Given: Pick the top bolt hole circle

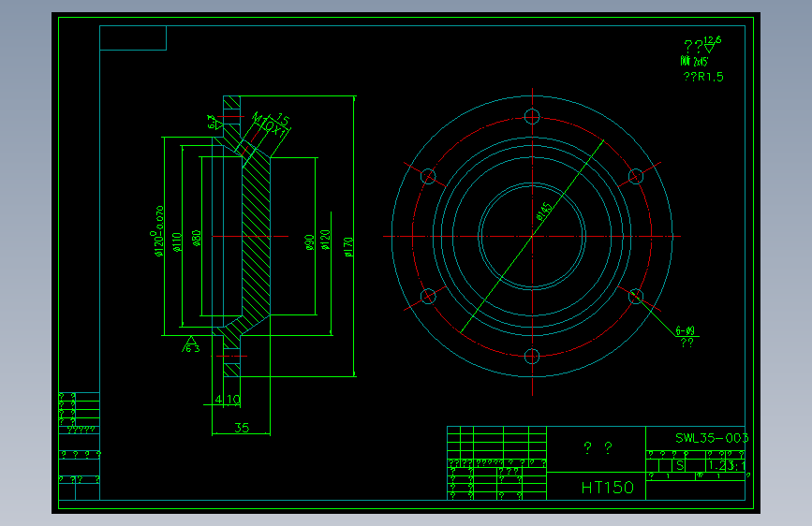Looking at the screenshot, I should click(x=532, y=116).
